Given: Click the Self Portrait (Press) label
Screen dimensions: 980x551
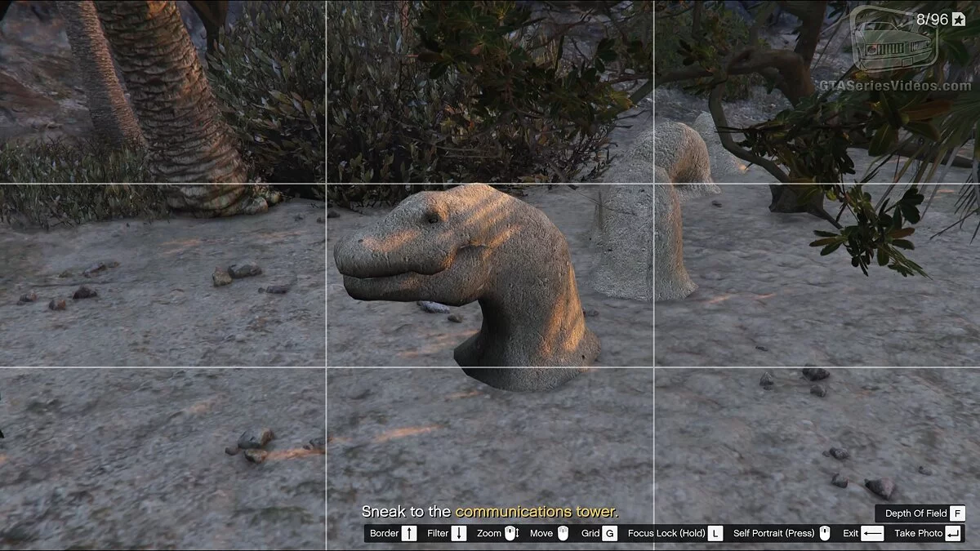Looking at the screenshot, I should [774, 533].
